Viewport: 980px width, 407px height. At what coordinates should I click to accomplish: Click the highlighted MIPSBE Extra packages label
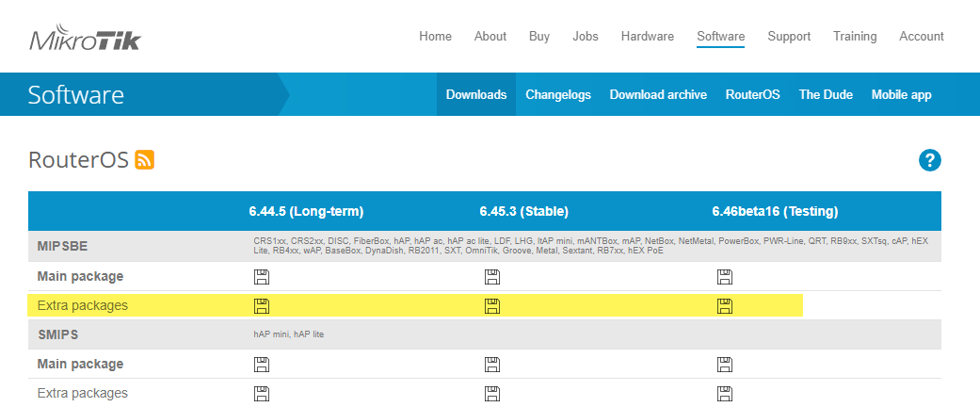(x=83, y=305)
